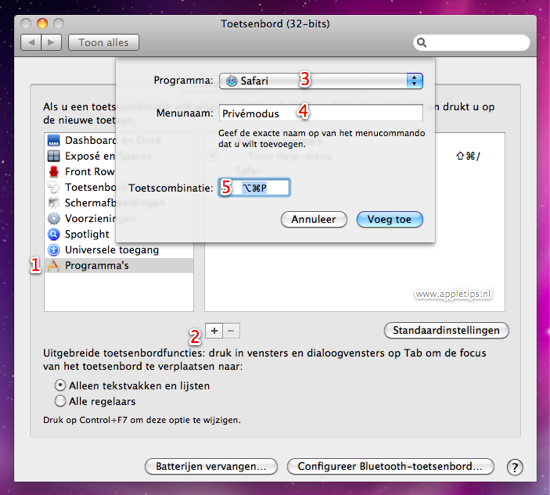Click the Toon alles toolbar button
The height and width of the screenshot is (495, 550).
click(103, 42)
